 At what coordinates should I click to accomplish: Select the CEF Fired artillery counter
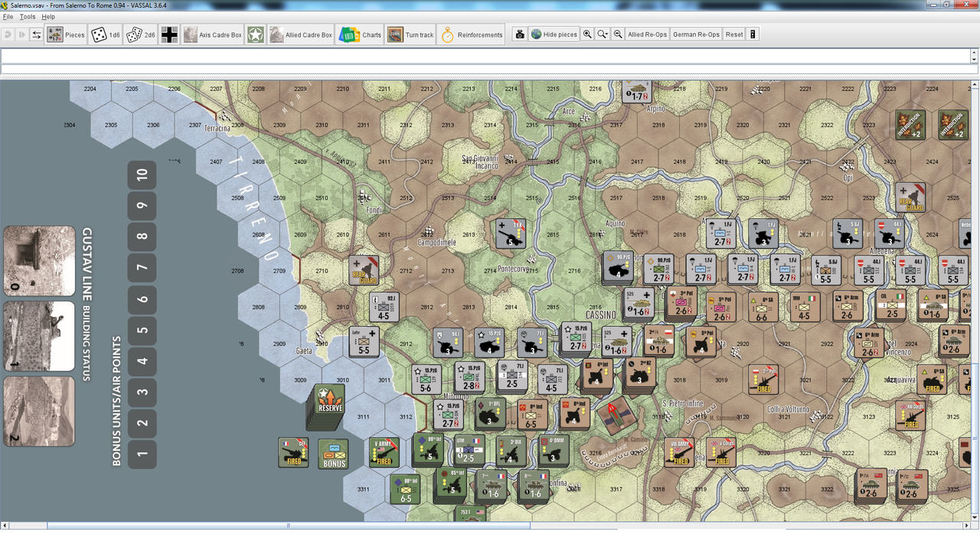293,453
